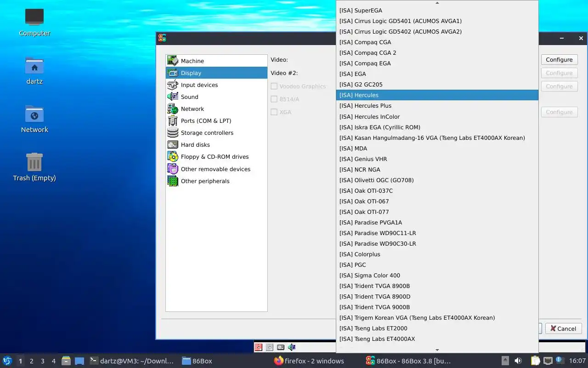Image resolution: width=588 pixels, height=368 pixels.
Task: Select [ISA] SuperEGA option
Action: pos(437,10)
